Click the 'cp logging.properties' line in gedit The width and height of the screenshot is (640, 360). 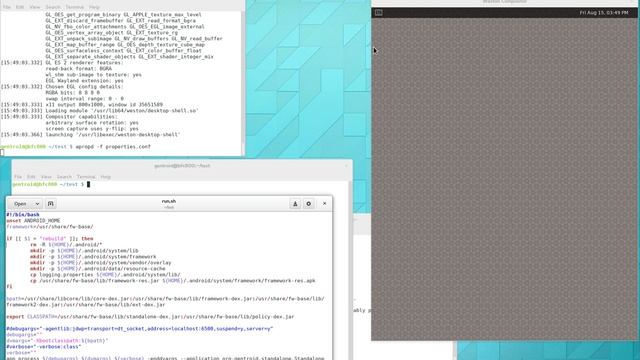pos(105,275)
